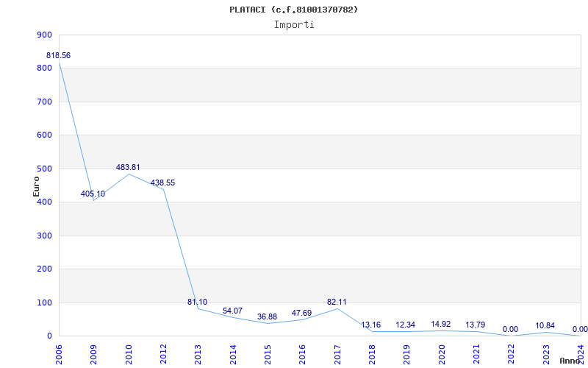Click the 800 y-axis tick label

tap(44, 68)
